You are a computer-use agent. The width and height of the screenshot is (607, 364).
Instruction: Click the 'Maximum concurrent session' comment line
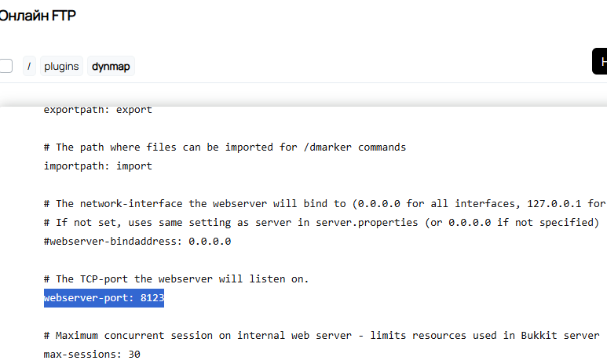pyautogui.click(x=321, y=336)
